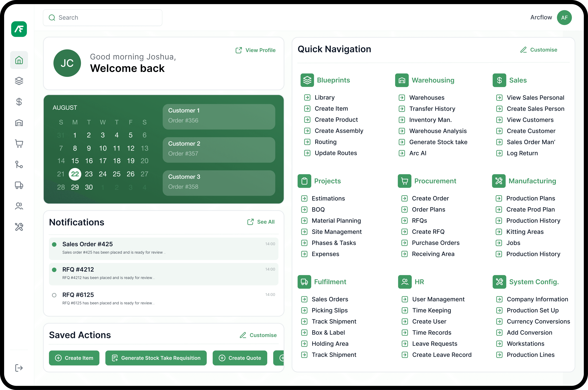The width and height of the screenshot is (588, 390).
Task: Open Warehousing from the sidebar icon
Action: point(19,123)
